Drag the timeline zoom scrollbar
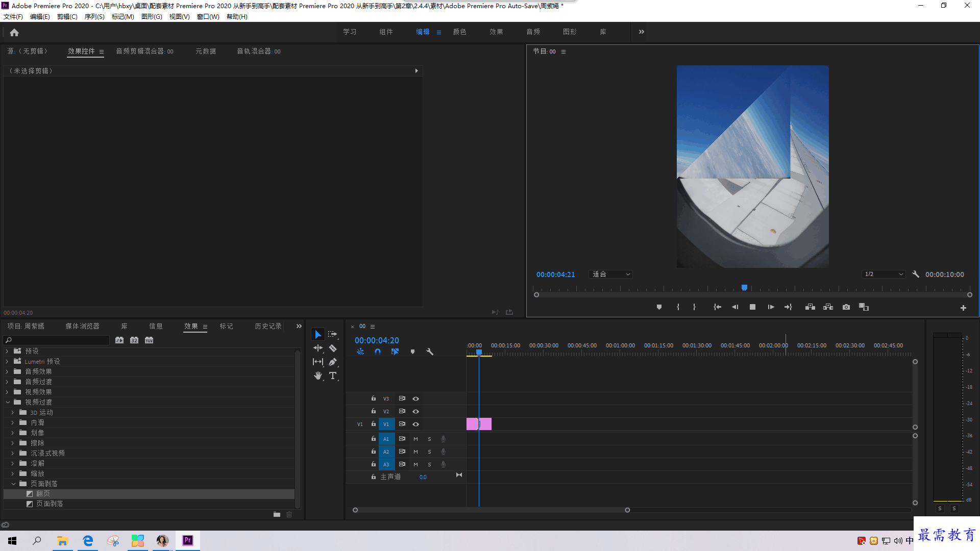This screenshot has height=551, width=980. [x=491, y=510]
